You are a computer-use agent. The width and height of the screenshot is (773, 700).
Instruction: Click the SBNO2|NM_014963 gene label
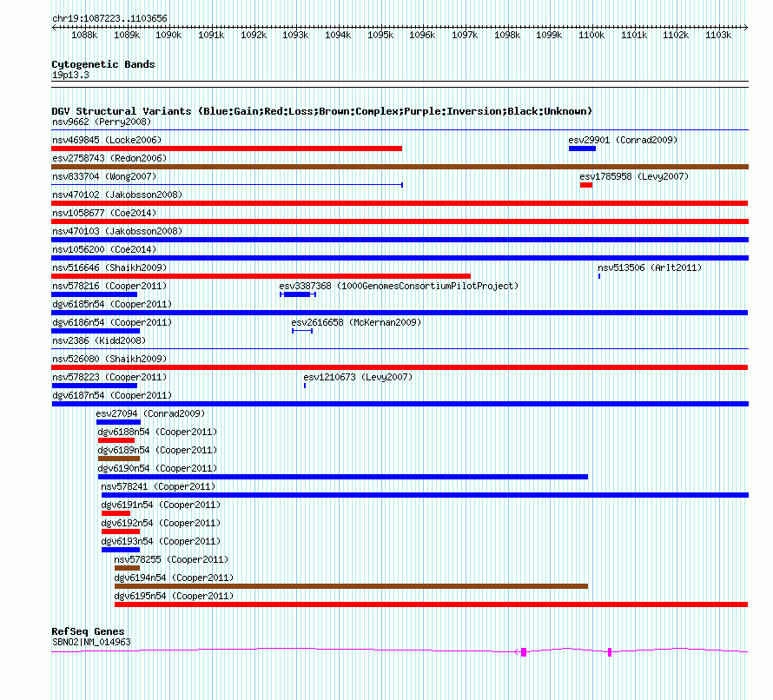[x=92, y=642]
